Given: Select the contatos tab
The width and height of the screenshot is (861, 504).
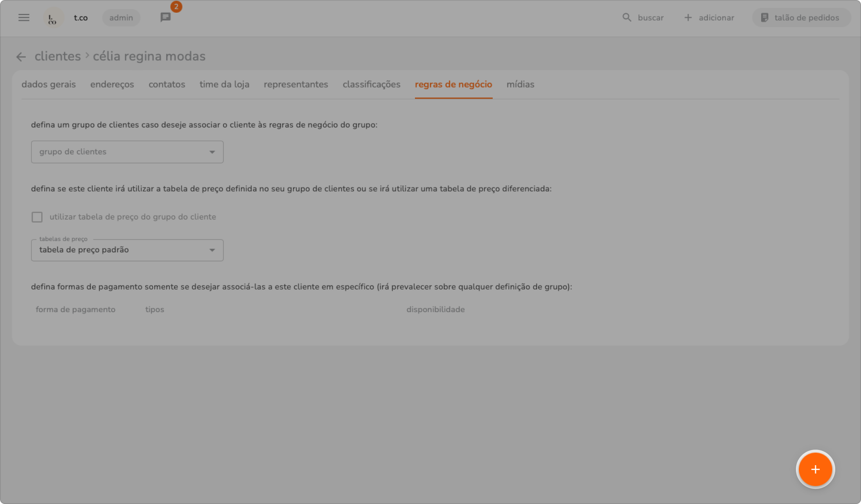Looking at the screenshot, I should pyautogui.click(x=167, y=84).
